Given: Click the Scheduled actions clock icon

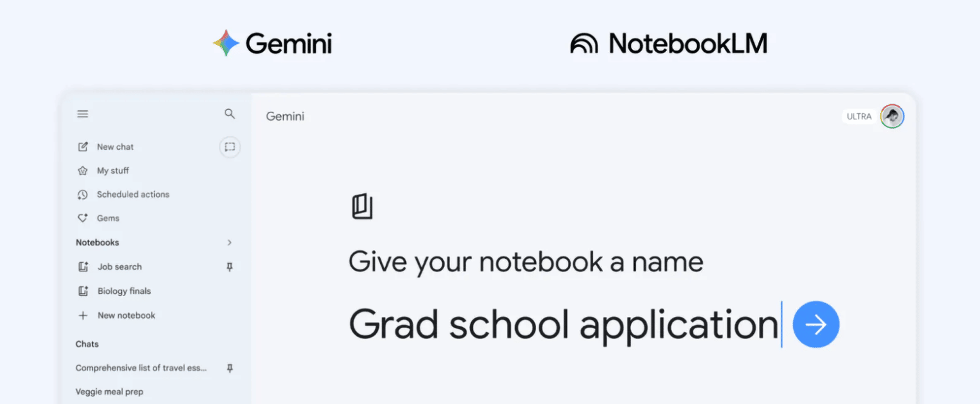Looking at the screenshot, I should 82,194.
